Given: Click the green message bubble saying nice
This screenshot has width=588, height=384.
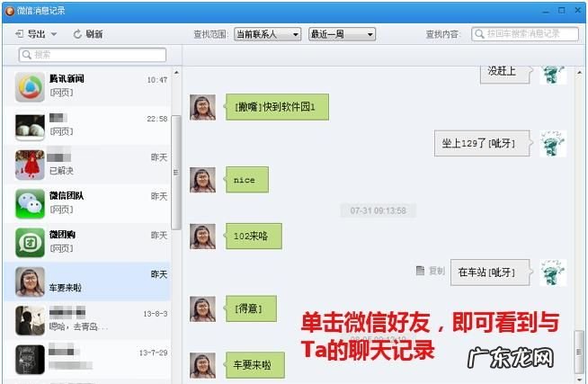Looking at the screenshot, I should pos(245,180).
